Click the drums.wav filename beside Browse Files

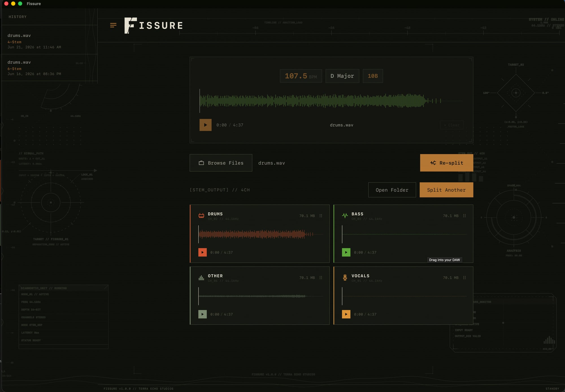click(271, 163)
